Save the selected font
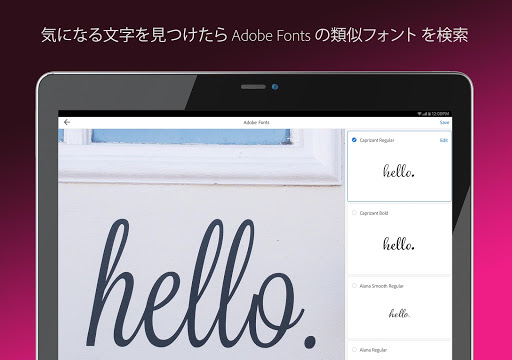 coord(444,122)
